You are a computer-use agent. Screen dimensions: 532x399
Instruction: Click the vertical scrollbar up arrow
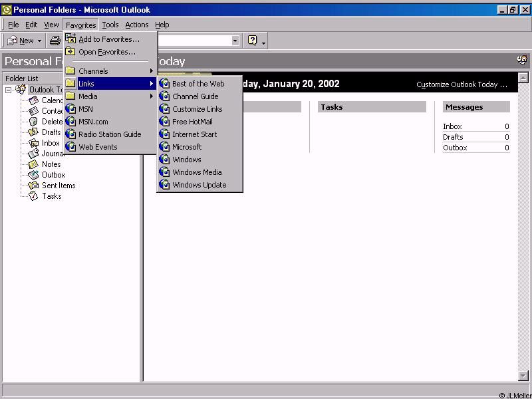tap(523, 78)
